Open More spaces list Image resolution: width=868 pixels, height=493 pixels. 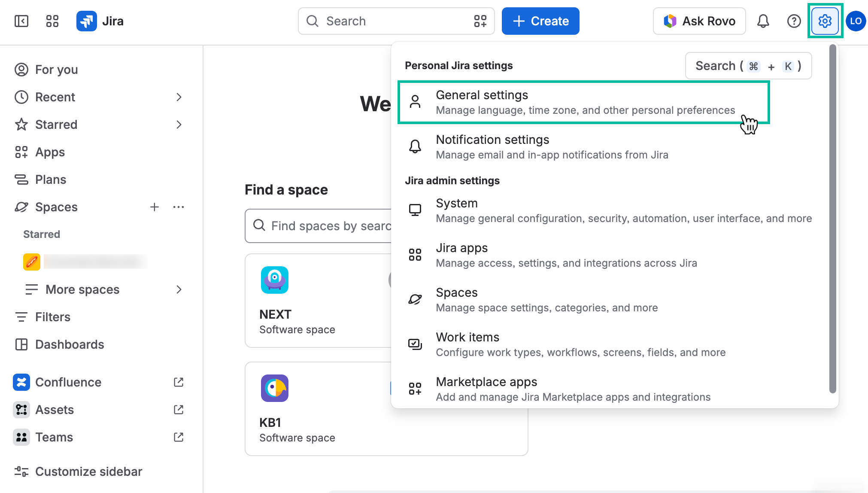[82, 289]
